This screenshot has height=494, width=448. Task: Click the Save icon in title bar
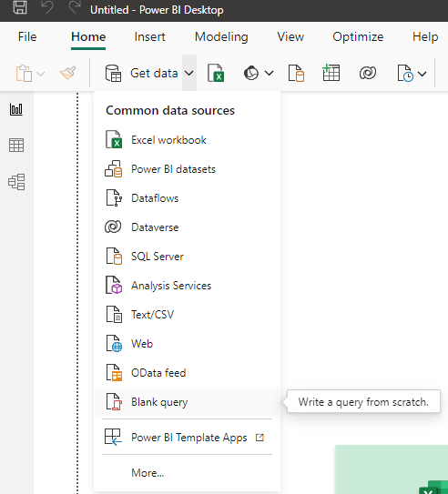point(20,7)
